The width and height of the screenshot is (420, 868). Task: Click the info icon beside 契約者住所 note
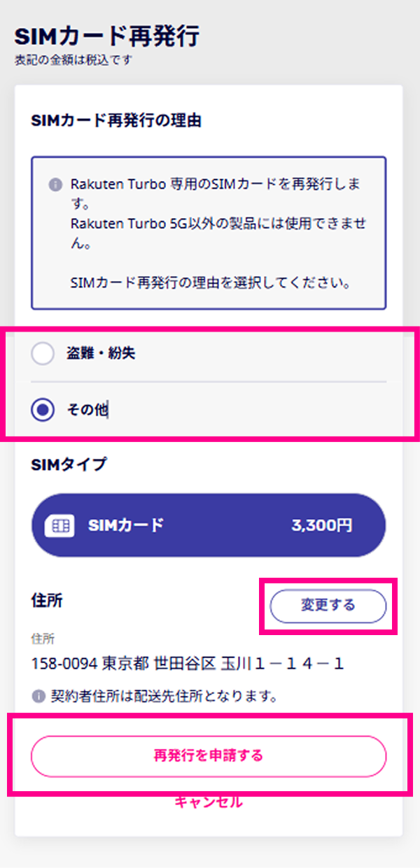[38, 697]
